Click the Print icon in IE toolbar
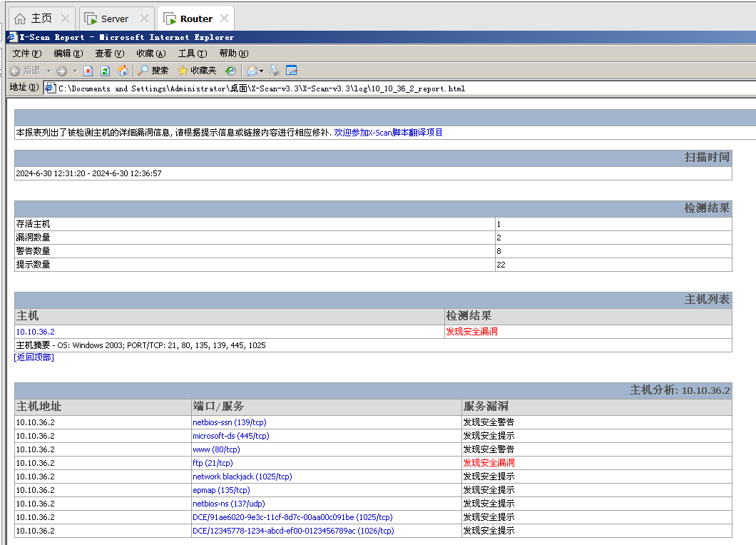756x545 pixels. [x=274, y=71]
